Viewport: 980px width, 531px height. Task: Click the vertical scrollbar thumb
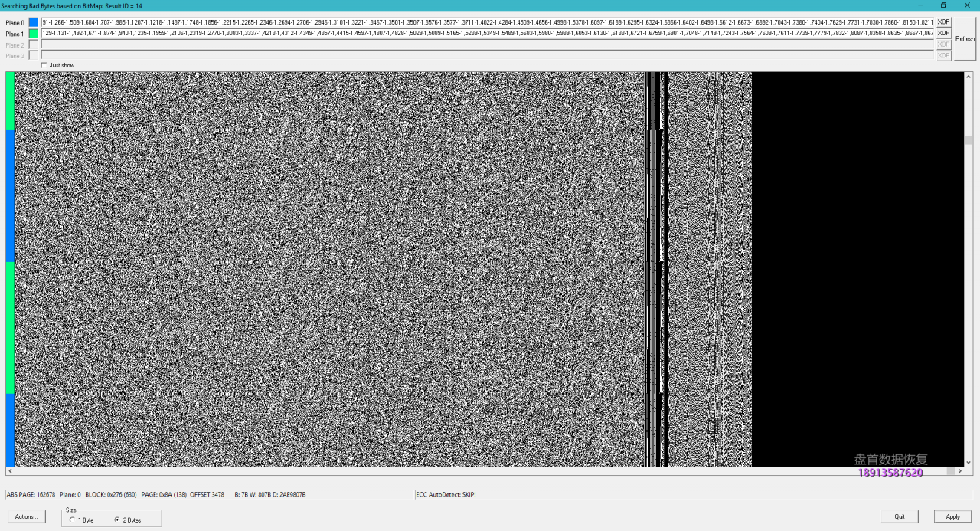969,140
